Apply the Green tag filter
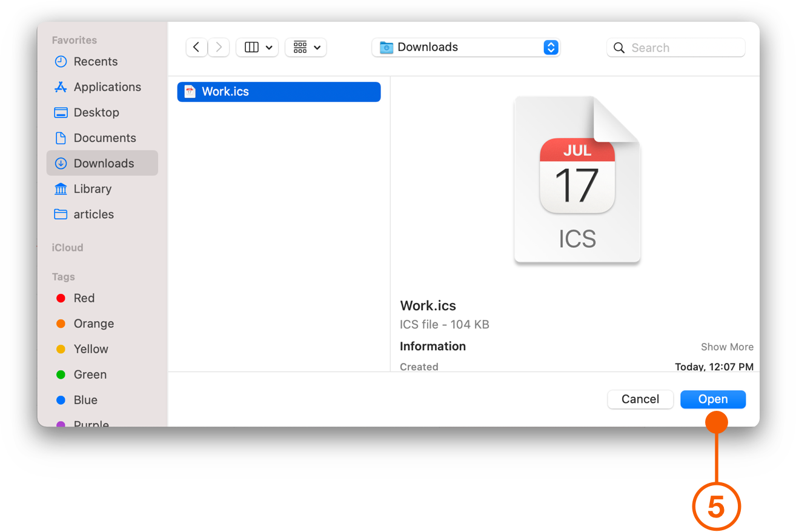 pos(90,374)
